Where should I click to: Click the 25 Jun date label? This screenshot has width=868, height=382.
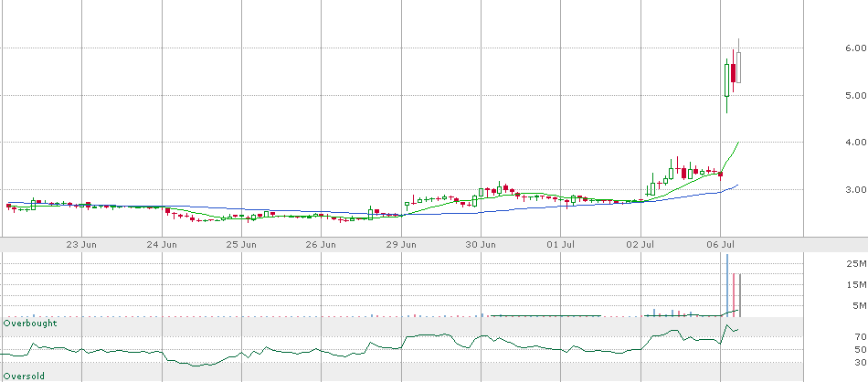tap(242, 244)
